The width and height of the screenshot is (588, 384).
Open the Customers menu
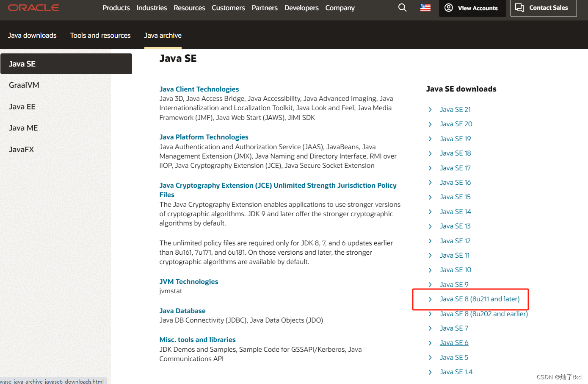tap(228, 8)
